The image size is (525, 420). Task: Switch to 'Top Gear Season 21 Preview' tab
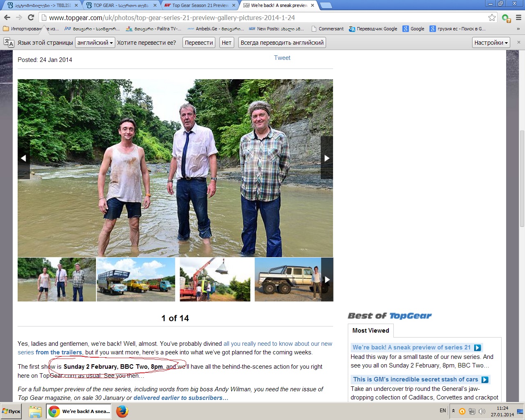200,5
